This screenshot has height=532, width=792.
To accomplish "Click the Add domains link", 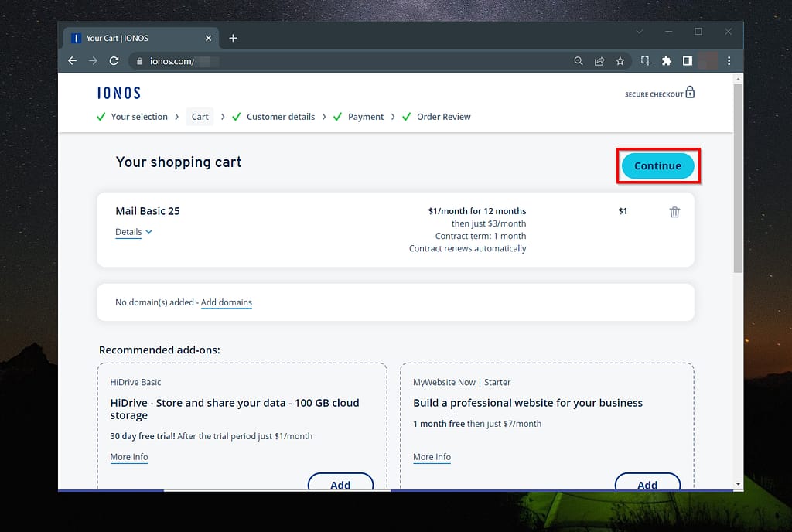I will pos(227,302).
